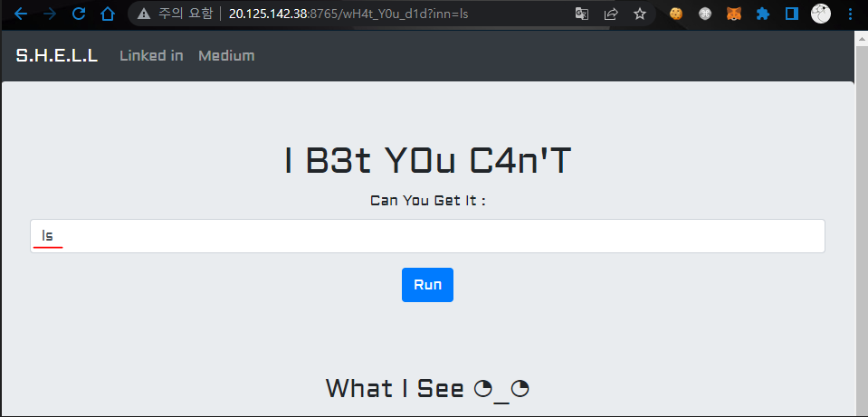Open the cookie extension icon

tap(676, 14)
